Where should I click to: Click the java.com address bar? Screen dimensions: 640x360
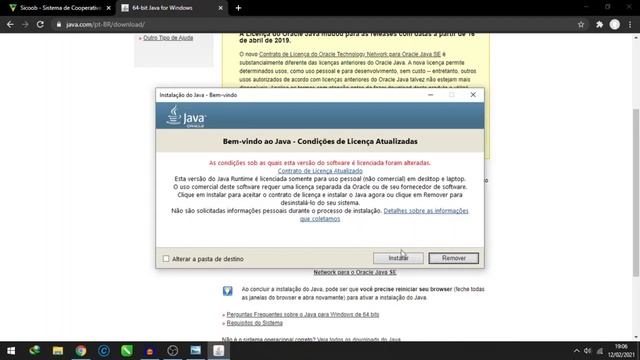click(314, 24)
